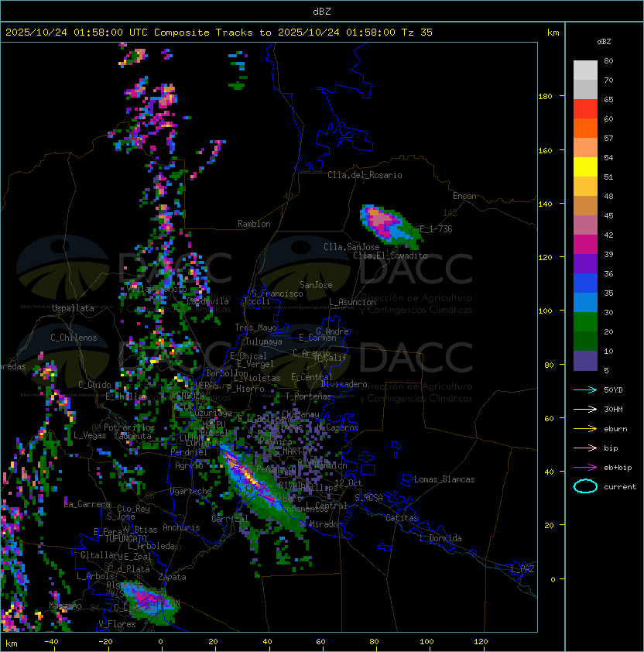Click the 'current' legend label
Viewport: 644px width, 652px height.
coord(620,487)
